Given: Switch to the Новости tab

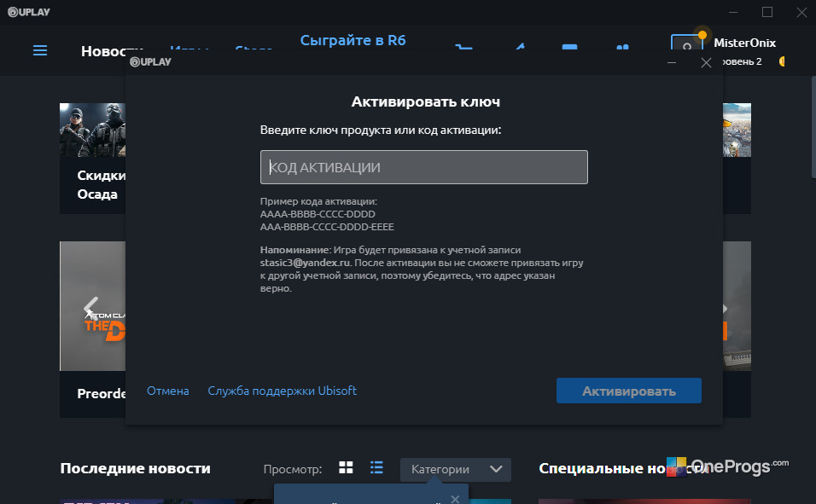Looking at the screenshot, I should click(x=111, y=51).
